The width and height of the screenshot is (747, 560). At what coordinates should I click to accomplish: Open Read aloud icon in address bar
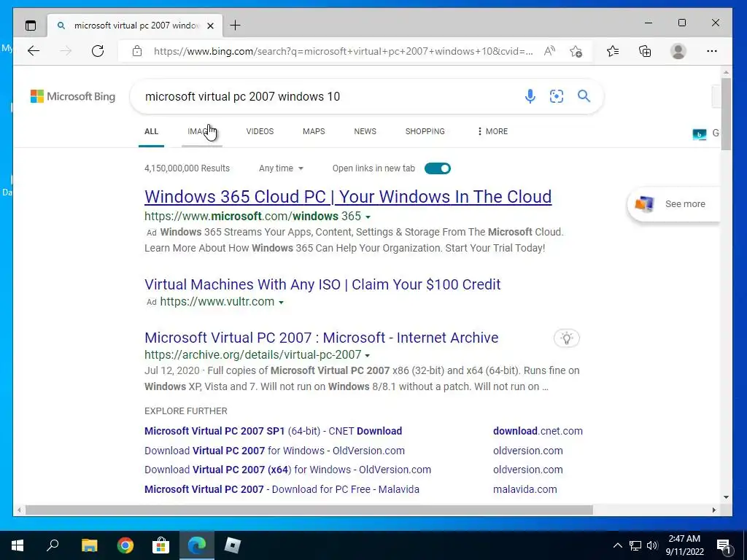pyautogui.click(x=549, y=51)
